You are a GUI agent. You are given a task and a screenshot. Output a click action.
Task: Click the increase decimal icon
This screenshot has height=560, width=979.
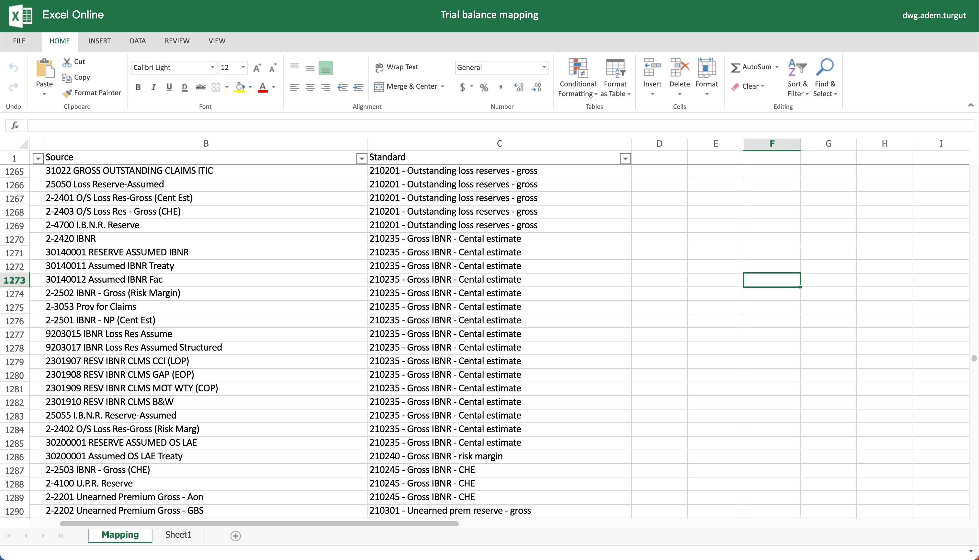519,87
